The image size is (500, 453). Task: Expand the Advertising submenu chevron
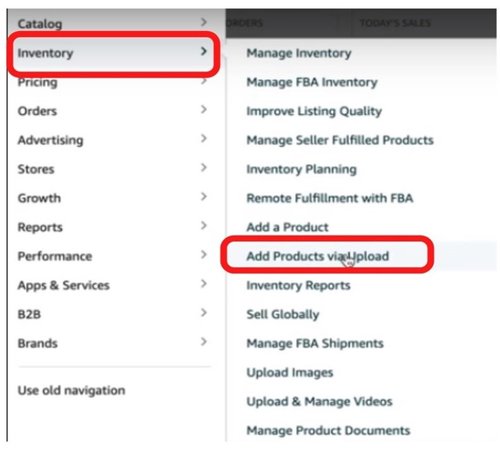point(204,138)
